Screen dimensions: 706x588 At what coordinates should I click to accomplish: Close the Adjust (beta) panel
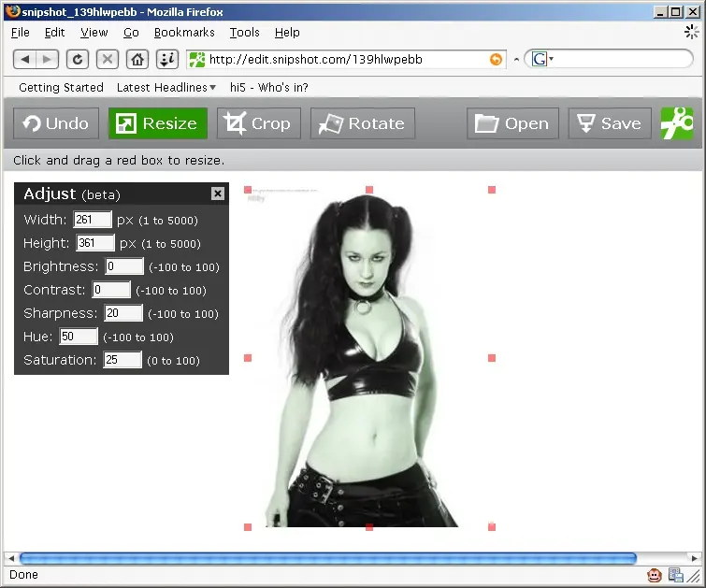[x=218, y=194]
